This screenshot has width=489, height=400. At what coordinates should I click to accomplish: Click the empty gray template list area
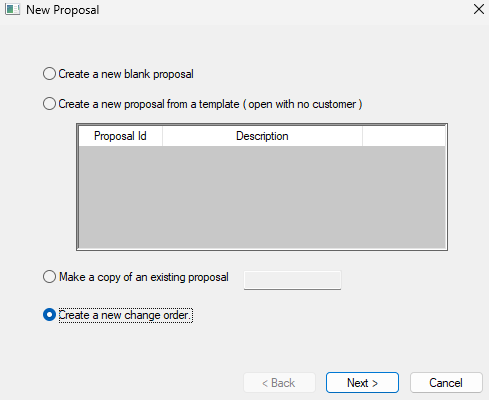[262, 197]
